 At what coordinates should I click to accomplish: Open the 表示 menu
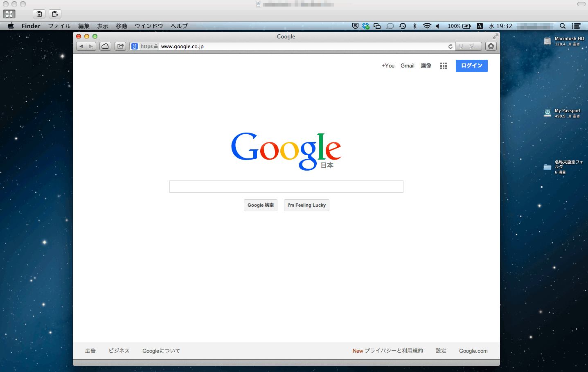(103, 26)
